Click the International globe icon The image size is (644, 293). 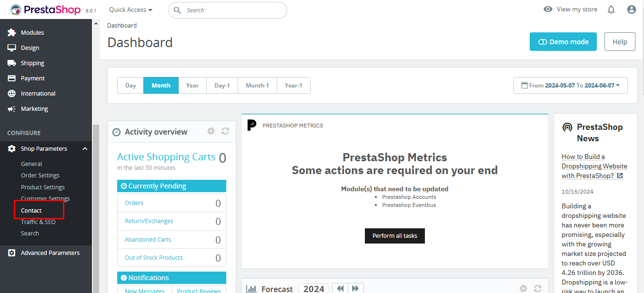(x=12, y=94)
